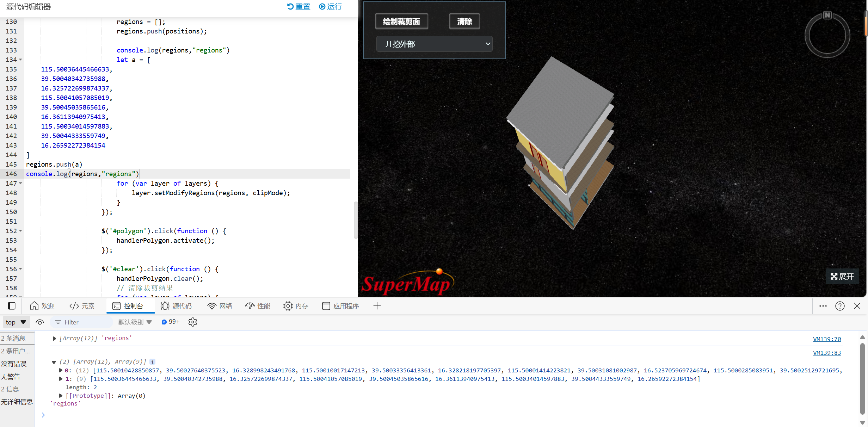Click the code editor vertical scrollbar
The image size is (868, 427).
(356, 220)
